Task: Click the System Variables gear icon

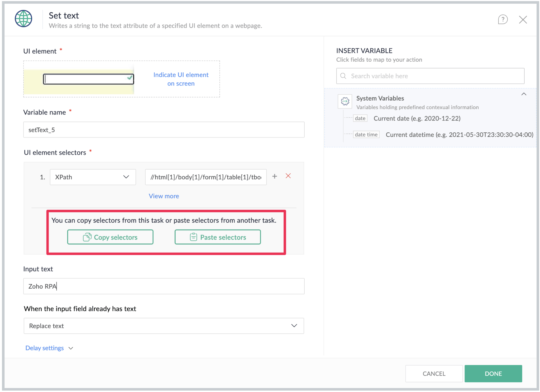Action: click(x=345, y=101)
